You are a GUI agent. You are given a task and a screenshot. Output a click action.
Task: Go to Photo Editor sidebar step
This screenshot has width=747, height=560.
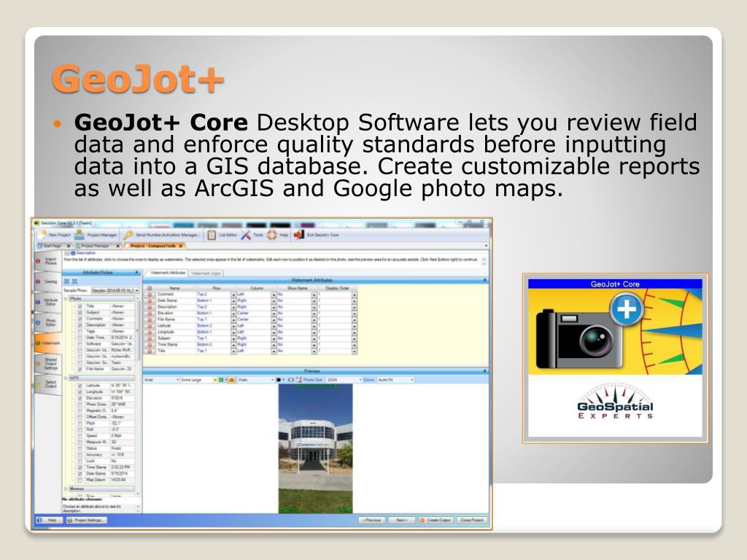coord(47,322)
